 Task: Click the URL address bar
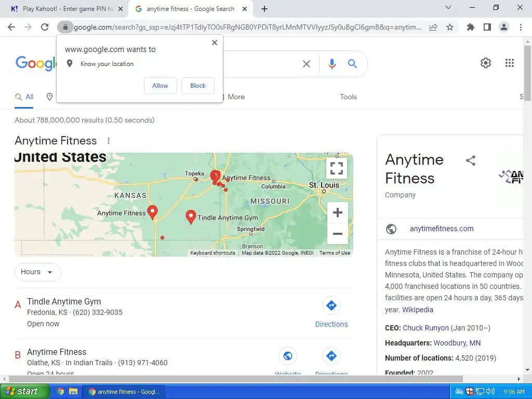coord(248,27)
